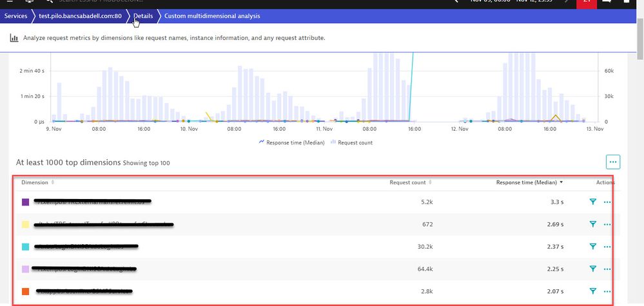Select the 64.4k request count value
Image resolution: width=644 pixels, height=306 pixels.
(425, 269)
